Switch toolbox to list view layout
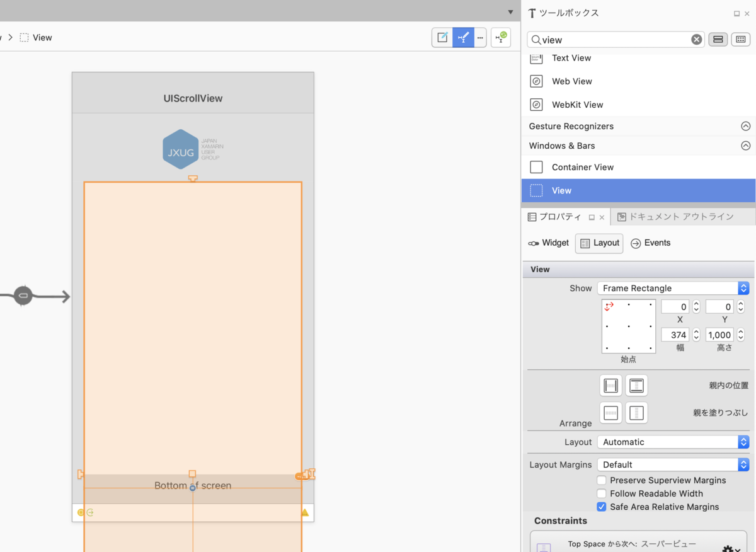 pyautogui.click(x=718, y=40)
